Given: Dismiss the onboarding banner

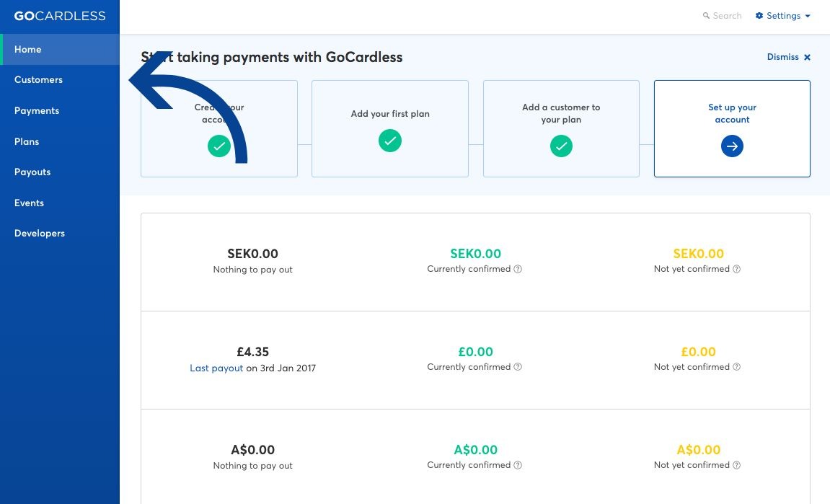Looking at the screenshot, I should pos(789,57).
